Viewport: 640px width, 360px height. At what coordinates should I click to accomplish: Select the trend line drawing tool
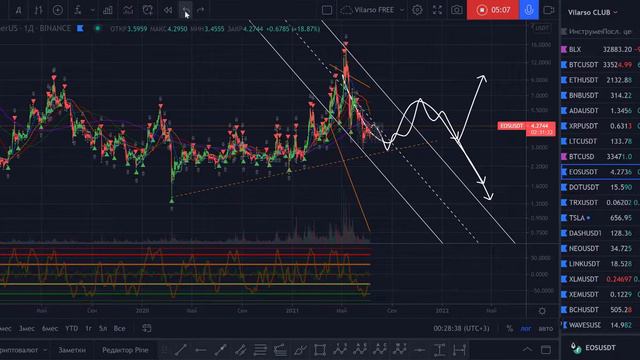pyautogui.click(x=180, y=350)
